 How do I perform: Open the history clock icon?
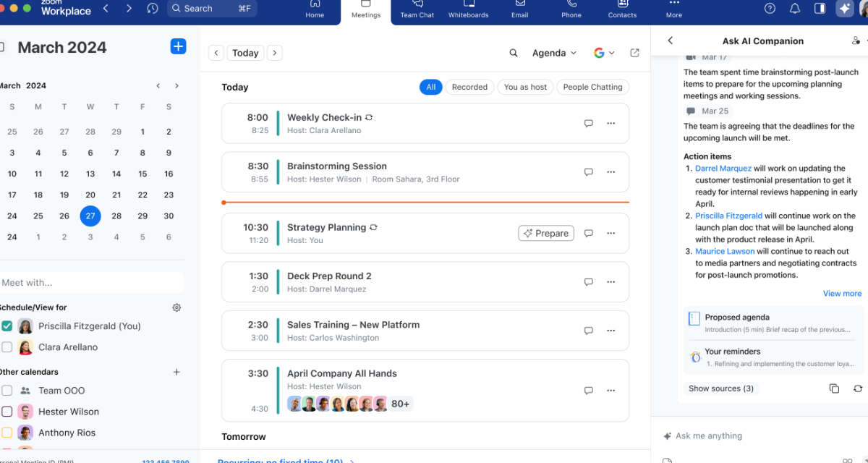152,9
